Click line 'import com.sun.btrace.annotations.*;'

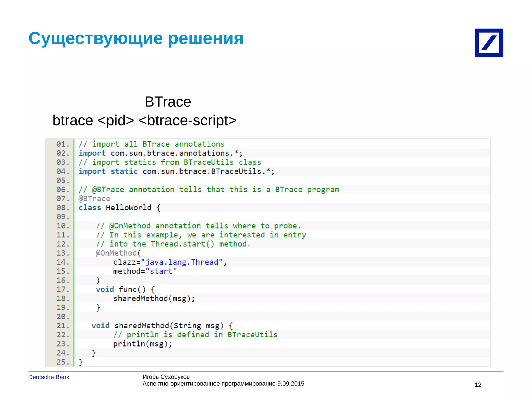(x=161, y=153)
